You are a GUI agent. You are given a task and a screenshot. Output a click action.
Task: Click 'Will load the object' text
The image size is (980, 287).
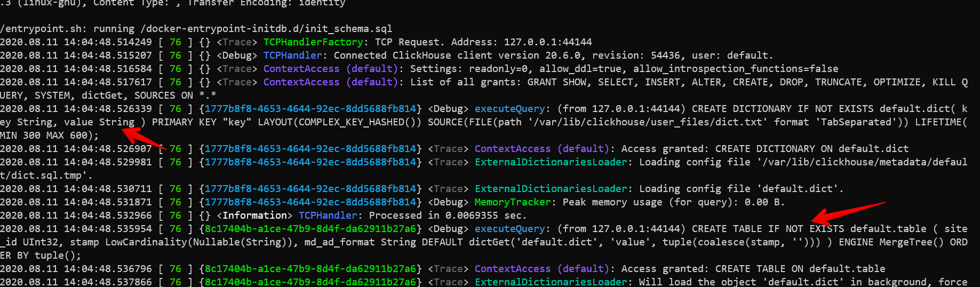[x=698, y=282]
